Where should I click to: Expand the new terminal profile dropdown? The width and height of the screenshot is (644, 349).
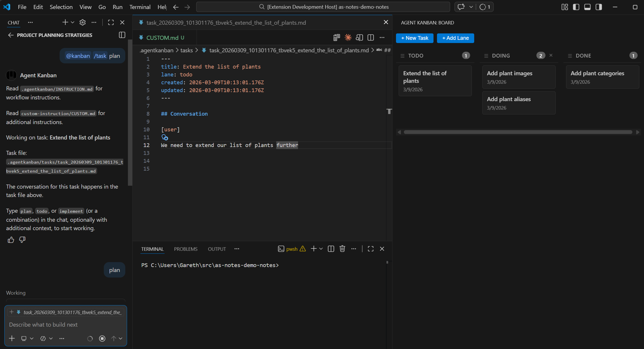coord(321,249)
